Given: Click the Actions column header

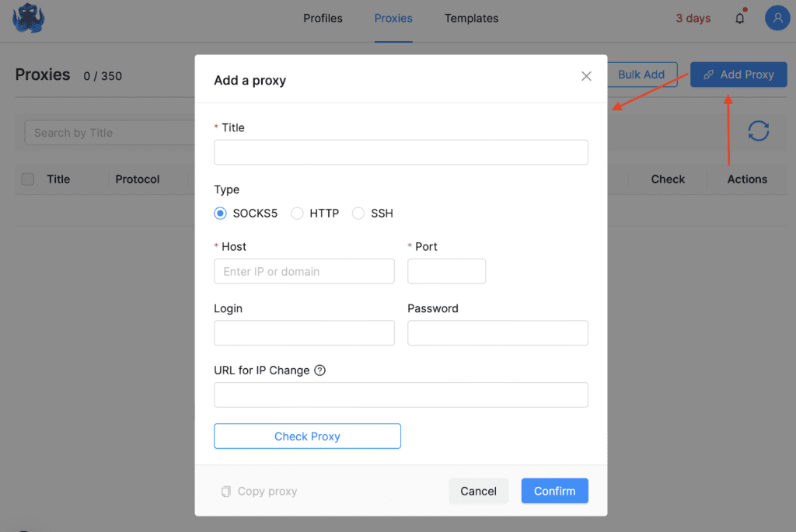Looking at the screenshot, I should coord(747,179).
